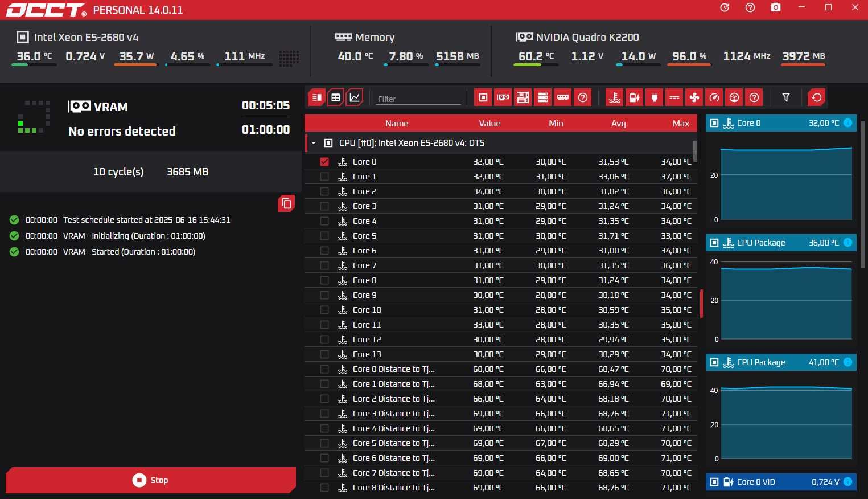Viewport: 868px width, 499px height.
Task: Check the Core 2 checkbox
Action: tap(324, 191)
